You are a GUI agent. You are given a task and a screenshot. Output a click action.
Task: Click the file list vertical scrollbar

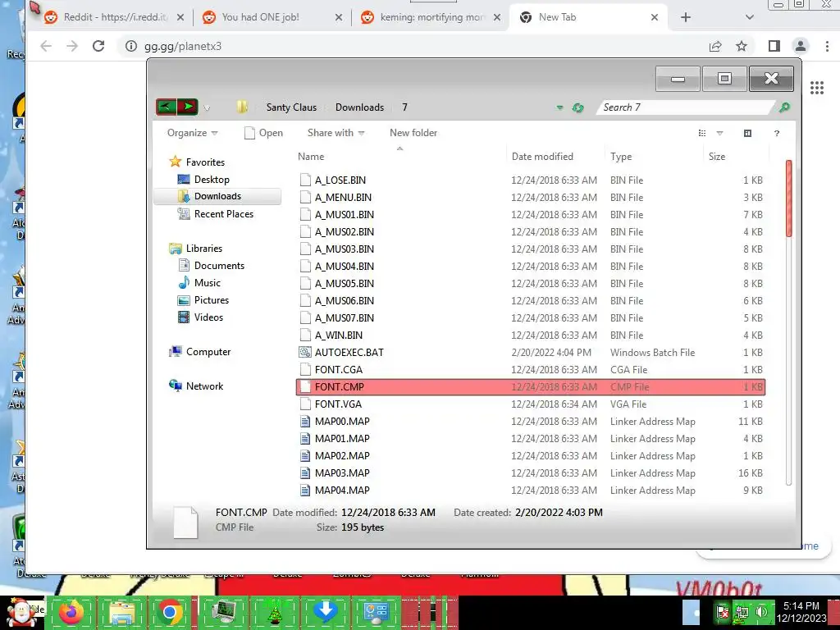(x=788, y=322)
